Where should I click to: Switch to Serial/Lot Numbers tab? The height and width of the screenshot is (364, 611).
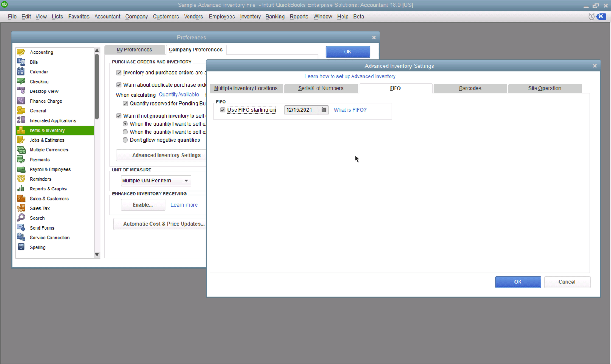click(320, 88)
